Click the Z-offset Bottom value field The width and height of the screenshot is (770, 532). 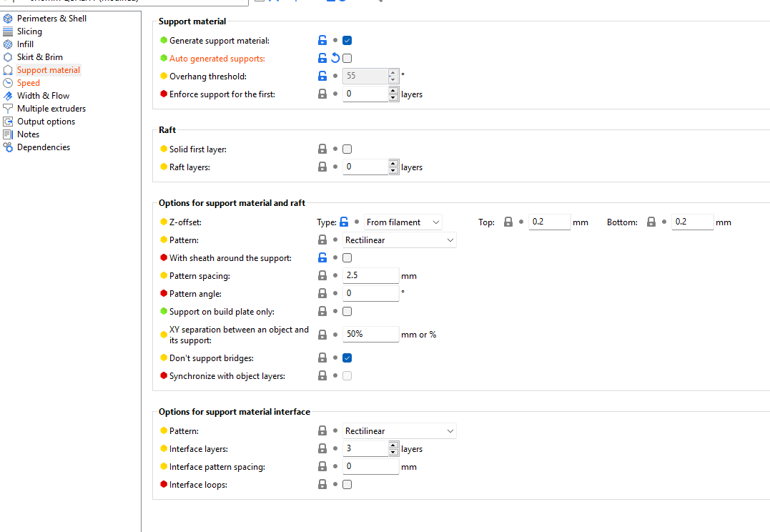point(692,222)
